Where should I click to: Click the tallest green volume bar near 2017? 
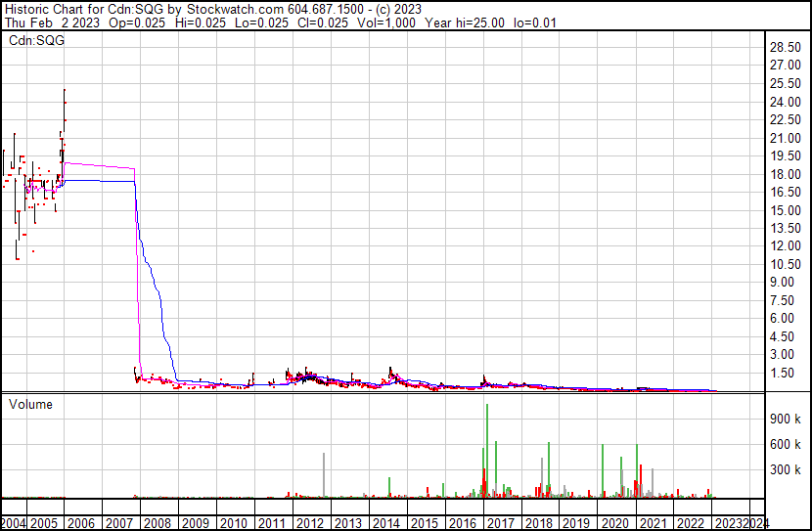point(487,451)
